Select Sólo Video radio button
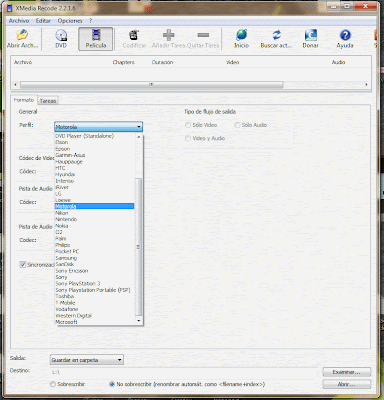Screen dimensions: 384x400 click(x=188, y=125)
